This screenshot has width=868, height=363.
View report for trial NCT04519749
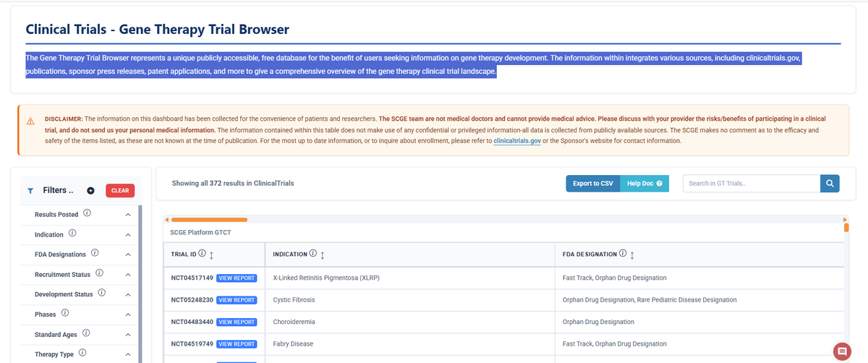point(237,344)
